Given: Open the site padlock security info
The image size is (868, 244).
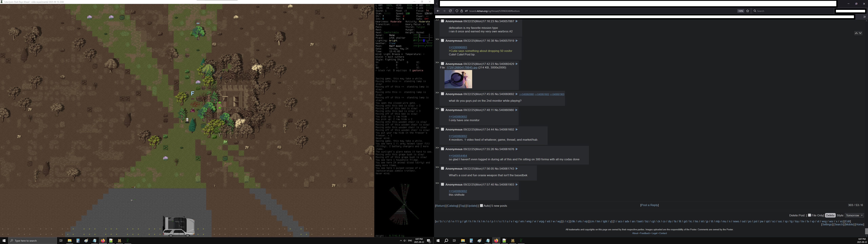Looking at the screenshot, I should pos(462,11).
